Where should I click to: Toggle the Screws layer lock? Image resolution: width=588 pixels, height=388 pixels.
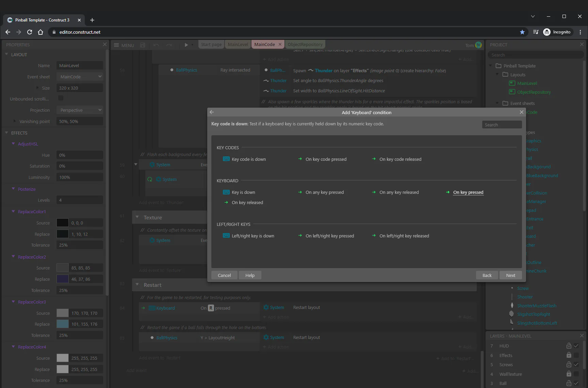tap(569, 364)
